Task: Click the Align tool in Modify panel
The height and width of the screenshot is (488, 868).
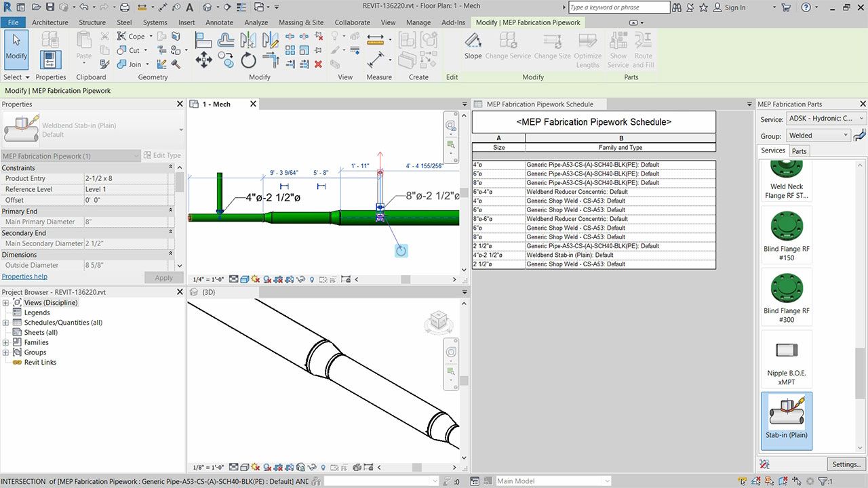Action: point(203,40)
